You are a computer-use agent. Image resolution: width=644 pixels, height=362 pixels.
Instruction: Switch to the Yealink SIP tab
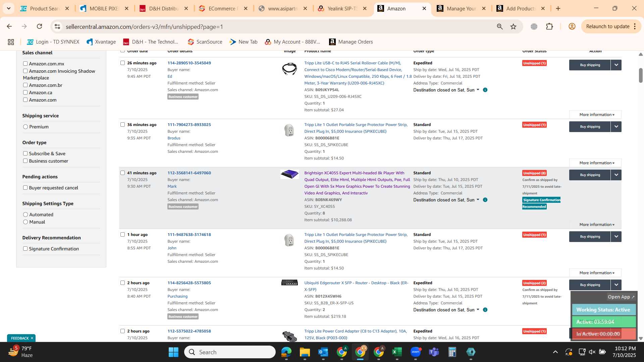(x=342, y=8)
